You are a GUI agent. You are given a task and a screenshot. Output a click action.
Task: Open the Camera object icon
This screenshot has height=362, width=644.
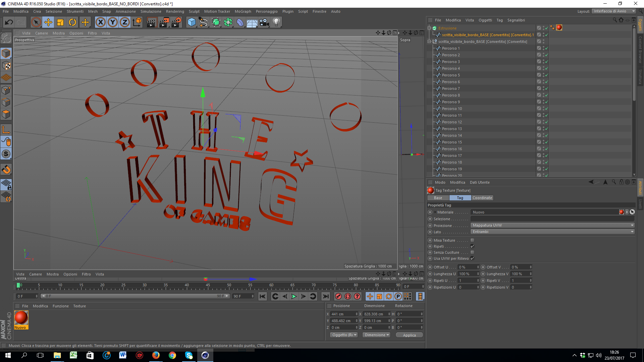pos(264,22)
